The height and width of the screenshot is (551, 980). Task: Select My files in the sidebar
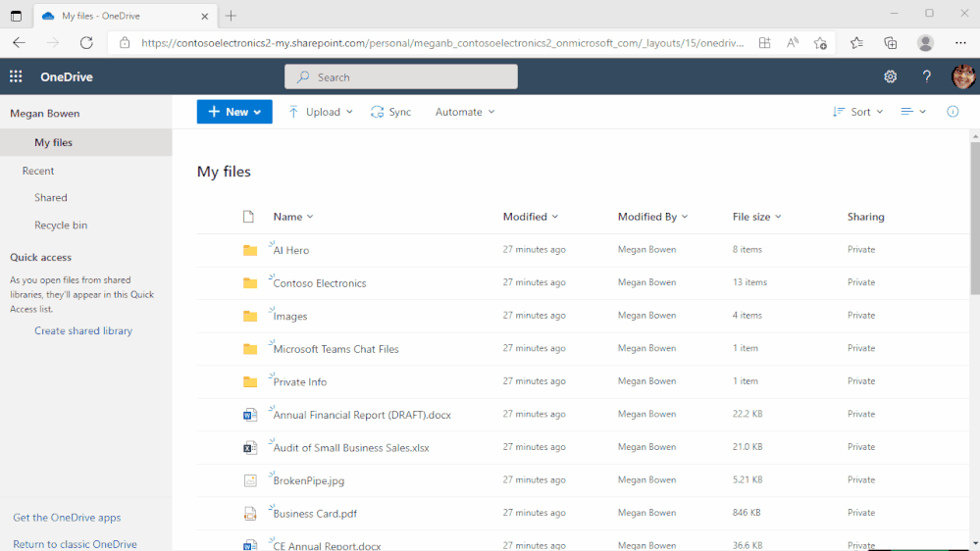(x=86, y=142)
